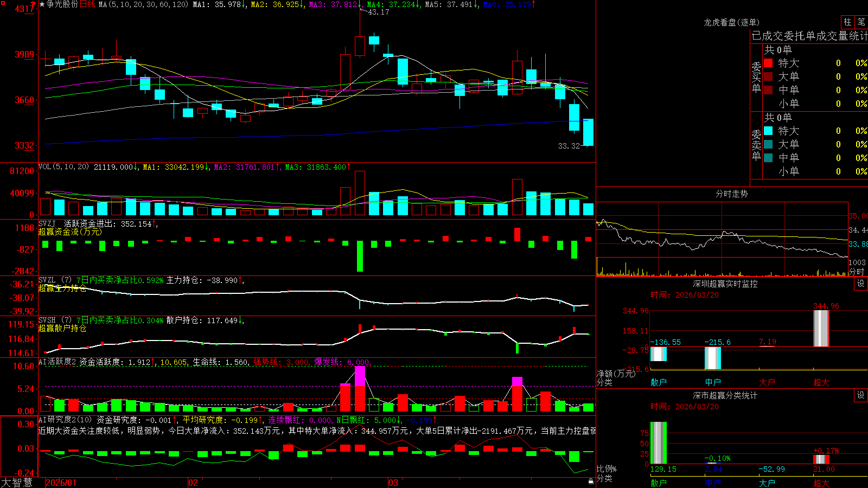The image size is (868, 488).
Task: Click the 委卖单 vertical section label
Action: point(756,144)
